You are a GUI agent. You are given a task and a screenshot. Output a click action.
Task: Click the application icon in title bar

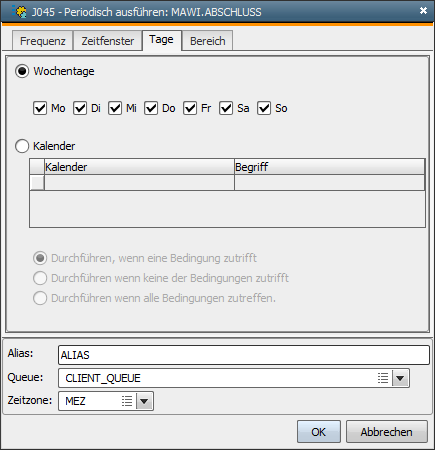pyautogui.click(x=19, y=12)
